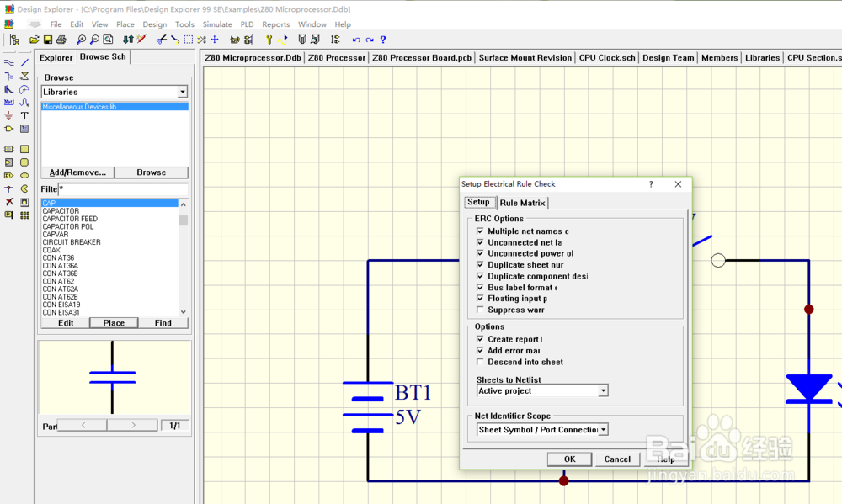Click the Move Selection cross arrows icon
The height and width of the screenshot is (504, 842).
pos(215,40)
